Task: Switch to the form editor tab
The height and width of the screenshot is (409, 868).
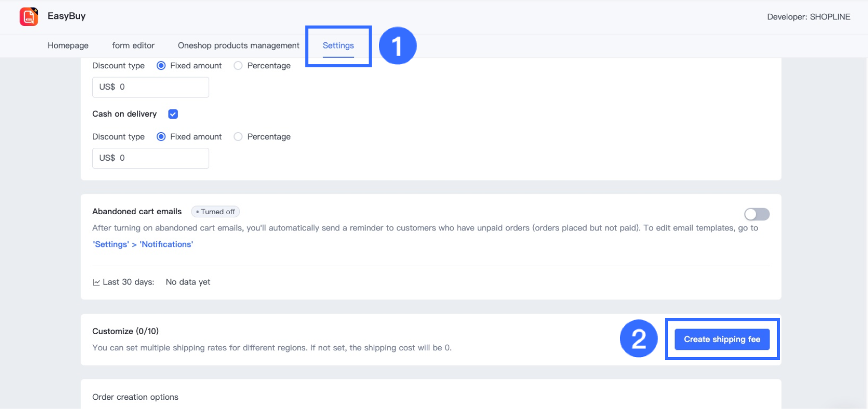Action: (x=133, y=45)
